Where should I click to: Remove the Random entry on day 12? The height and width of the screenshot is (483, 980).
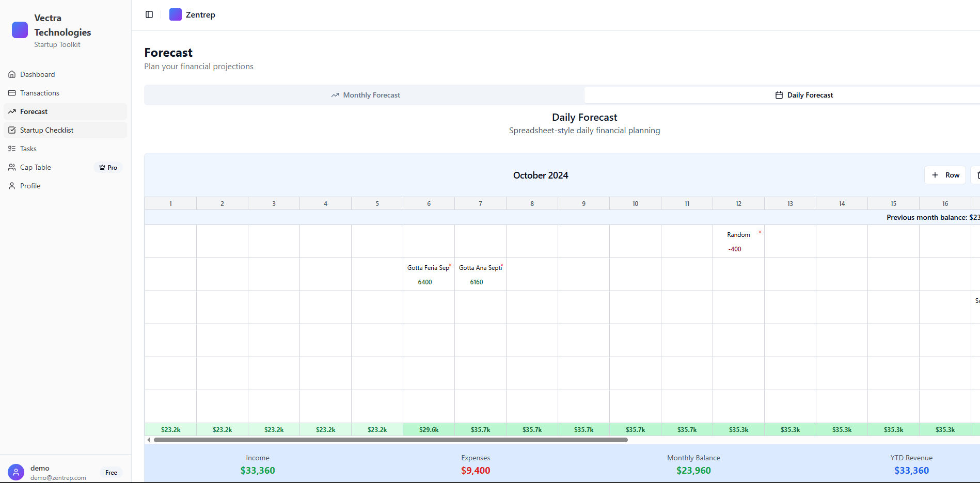click(x=760, y=232)
